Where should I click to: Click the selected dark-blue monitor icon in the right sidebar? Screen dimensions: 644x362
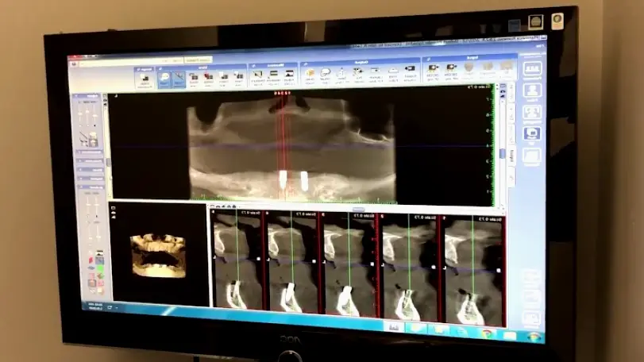point(532,134)
